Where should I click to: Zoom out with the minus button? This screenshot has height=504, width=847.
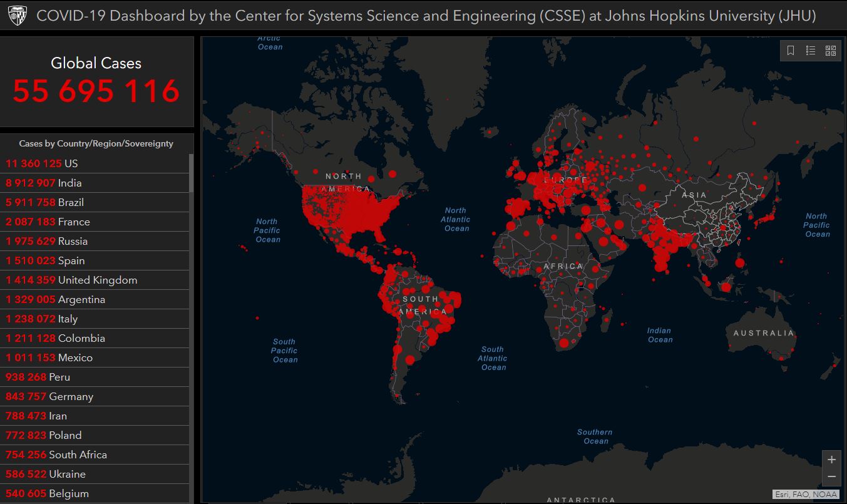(x=831, y=477)
